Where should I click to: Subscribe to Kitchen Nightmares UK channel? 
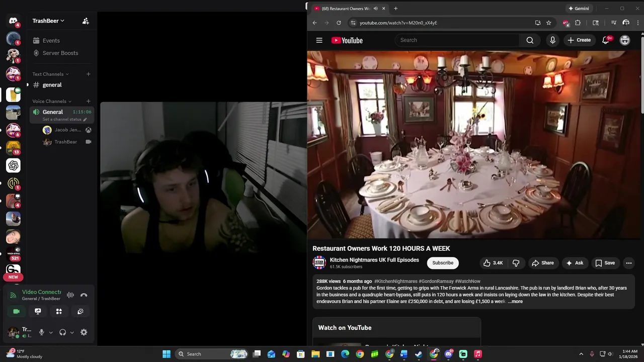coord(443,263)
